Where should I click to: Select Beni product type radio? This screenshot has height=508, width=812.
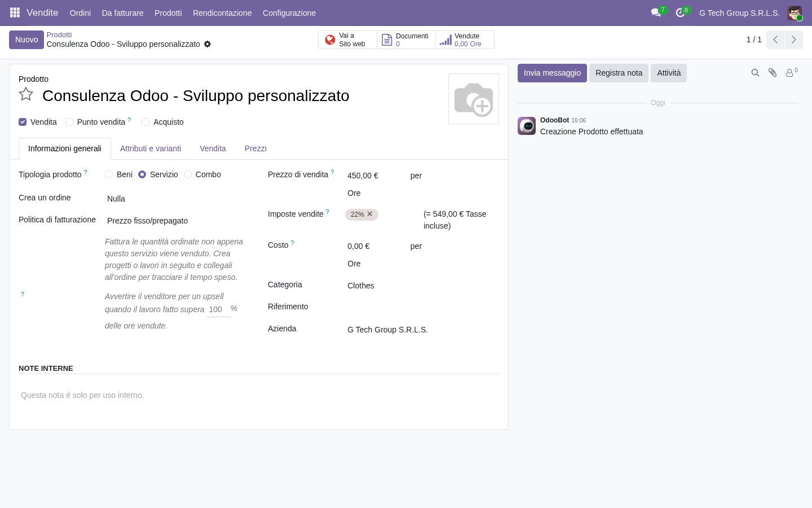pyautogui.click(x=109, y=174)
